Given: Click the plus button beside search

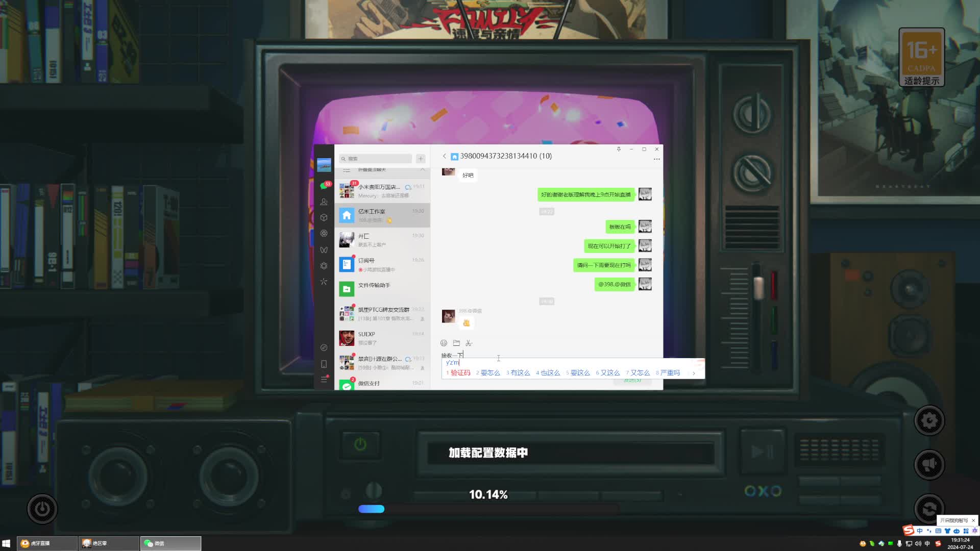Looking at the screenshot, I should tap(421, 159).
